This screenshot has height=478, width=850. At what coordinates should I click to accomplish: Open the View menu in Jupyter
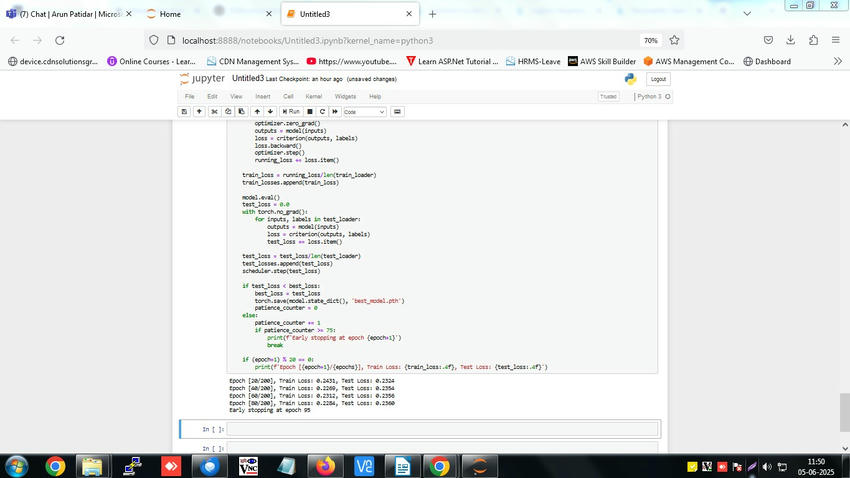[236, 96]
